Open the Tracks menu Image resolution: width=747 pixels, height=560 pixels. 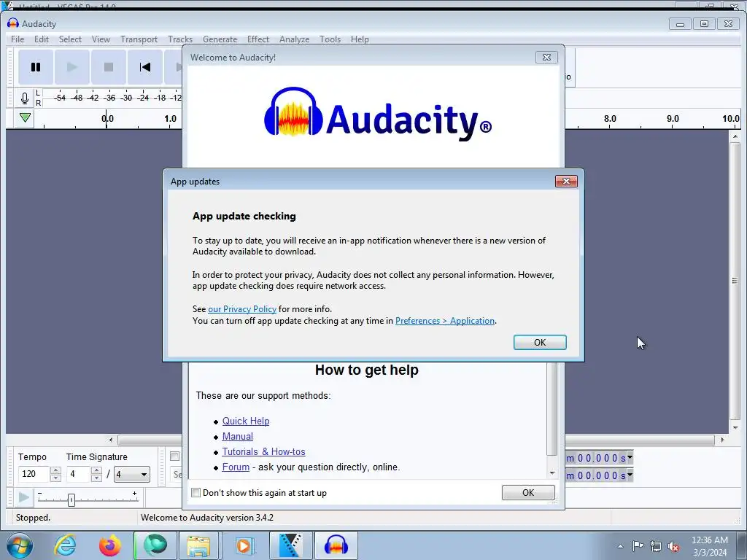(x=180, y=39)
